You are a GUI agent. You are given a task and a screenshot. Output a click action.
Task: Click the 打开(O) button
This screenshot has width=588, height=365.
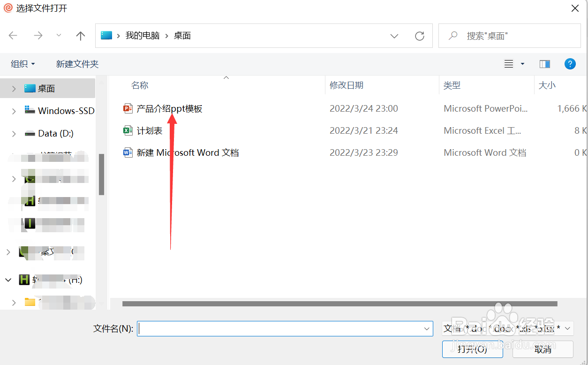[x=472, y=349]
